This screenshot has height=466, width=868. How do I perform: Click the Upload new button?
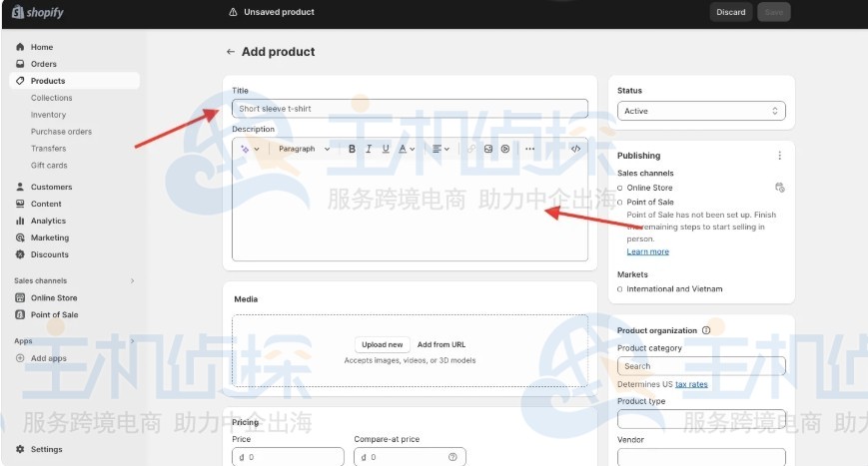pyautogui.click(x=382, y=344)
